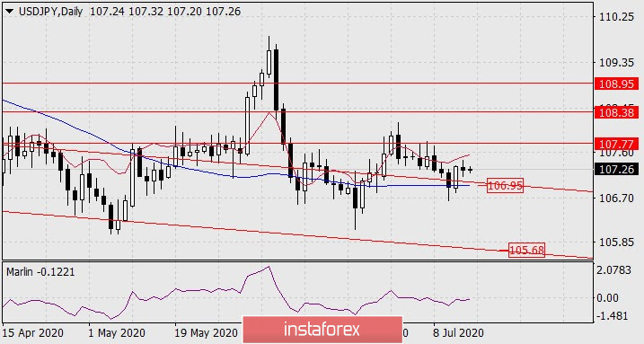The image size is (644, 344).
Task: Open the chart dropdown triangle beside USDJPY
Action: pyautogui.click(x=9, y=12)
